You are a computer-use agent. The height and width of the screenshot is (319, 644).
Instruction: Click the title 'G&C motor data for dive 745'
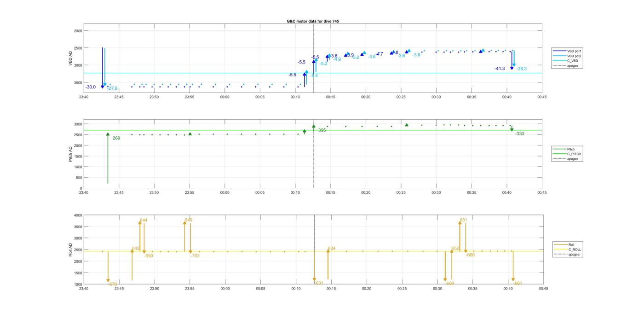click(x=313, y=21)
